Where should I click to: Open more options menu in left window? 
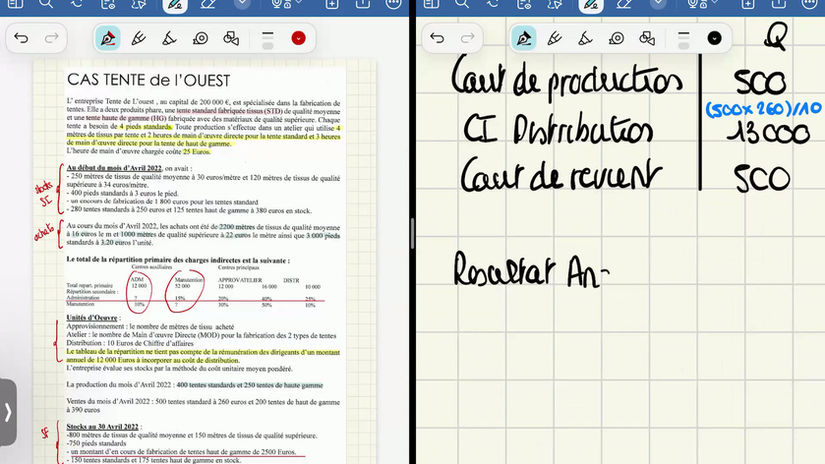click(x=393, y=4)
